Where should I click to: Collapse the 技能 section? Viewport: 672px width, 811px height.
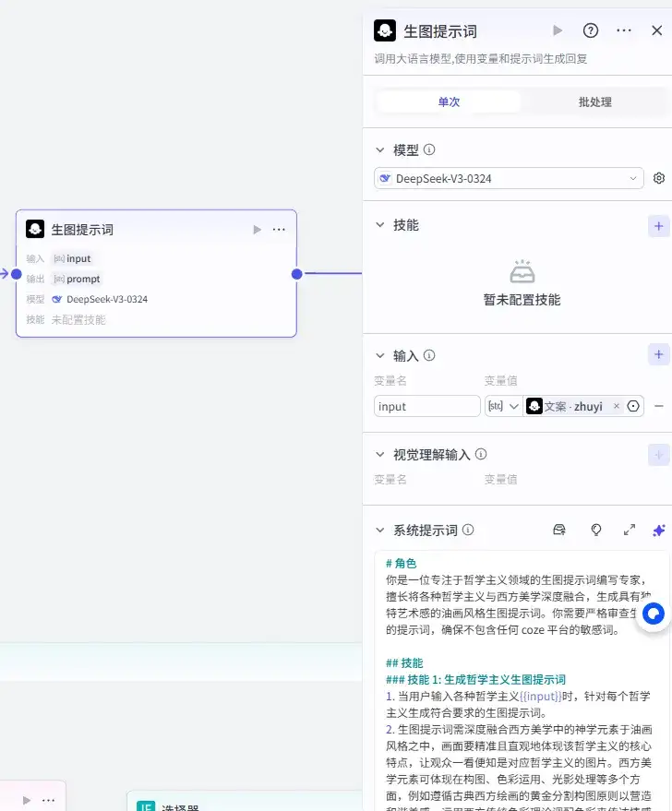(380, 225)
